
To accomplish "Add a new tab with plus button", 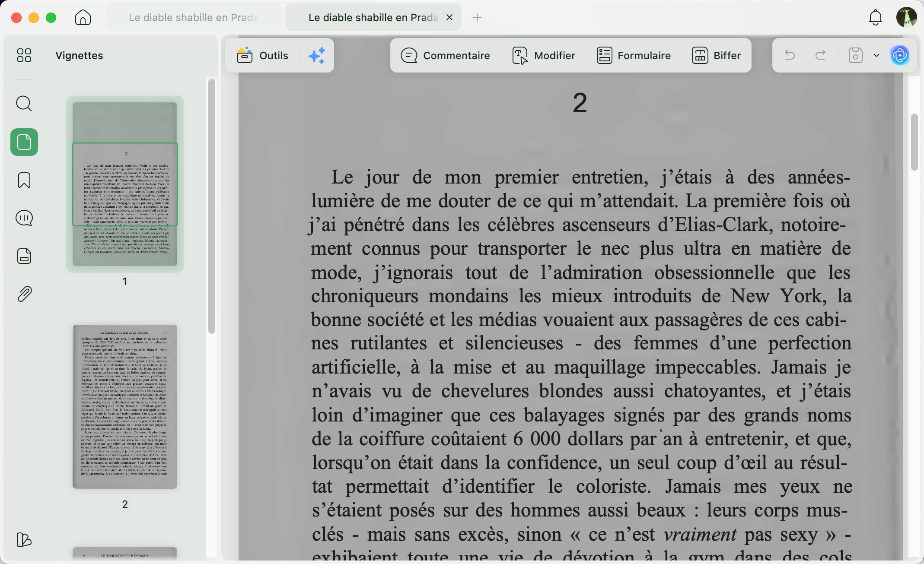I will point(477,17).
